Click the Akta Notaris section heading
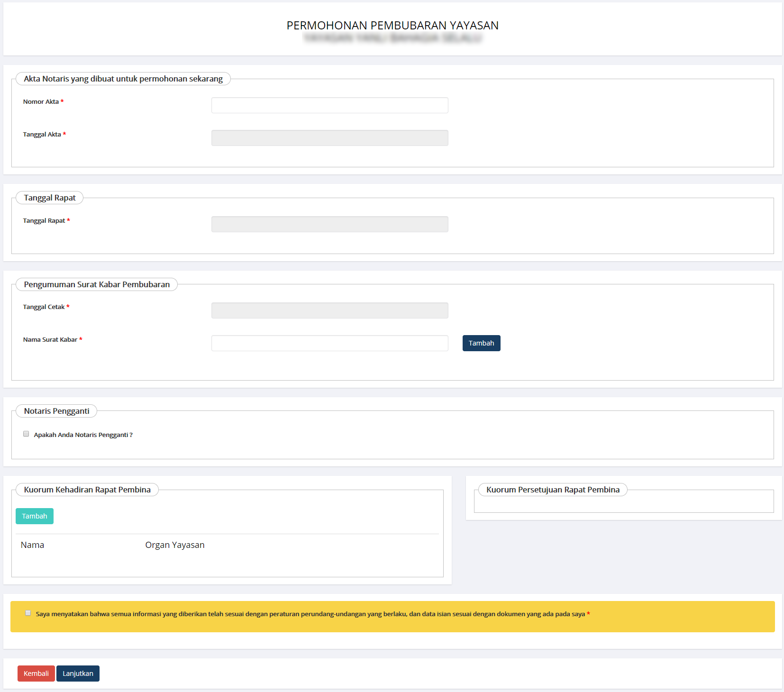This screenshot has height=692, width=784. point(123,79)
